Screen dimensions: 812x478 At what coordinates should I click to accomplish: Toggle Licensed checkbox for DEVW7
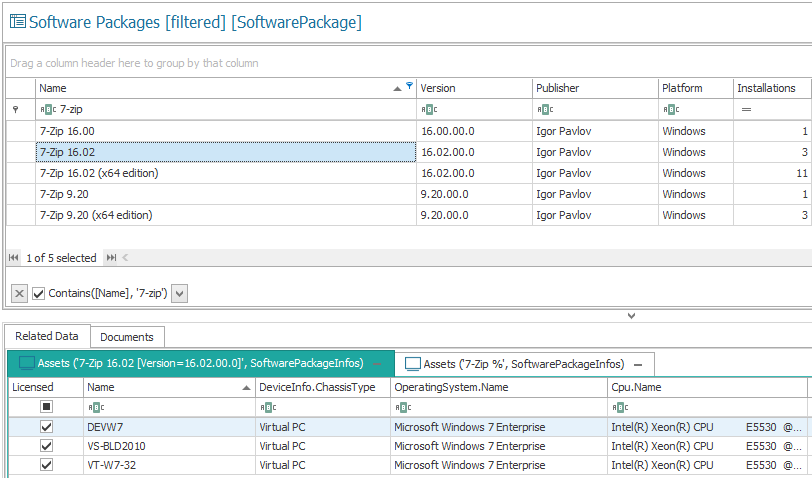[47, 427]
